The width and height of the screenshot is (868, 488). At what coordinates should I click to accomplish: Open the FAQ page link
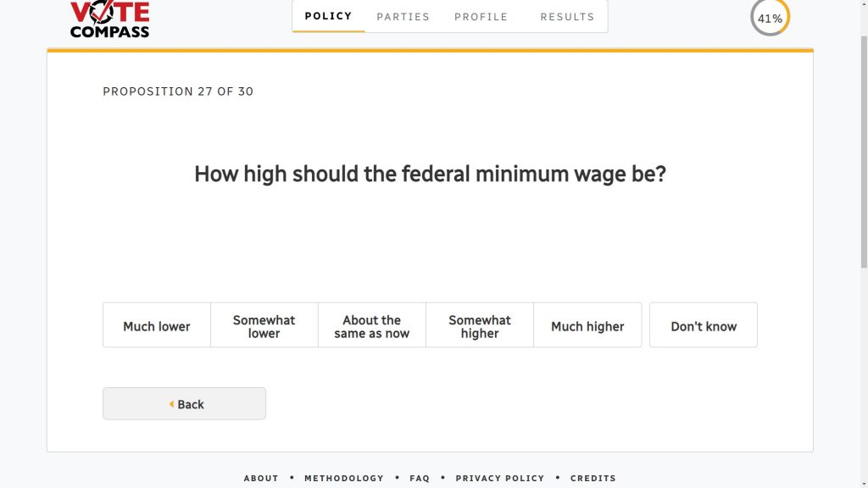(420, 478)
